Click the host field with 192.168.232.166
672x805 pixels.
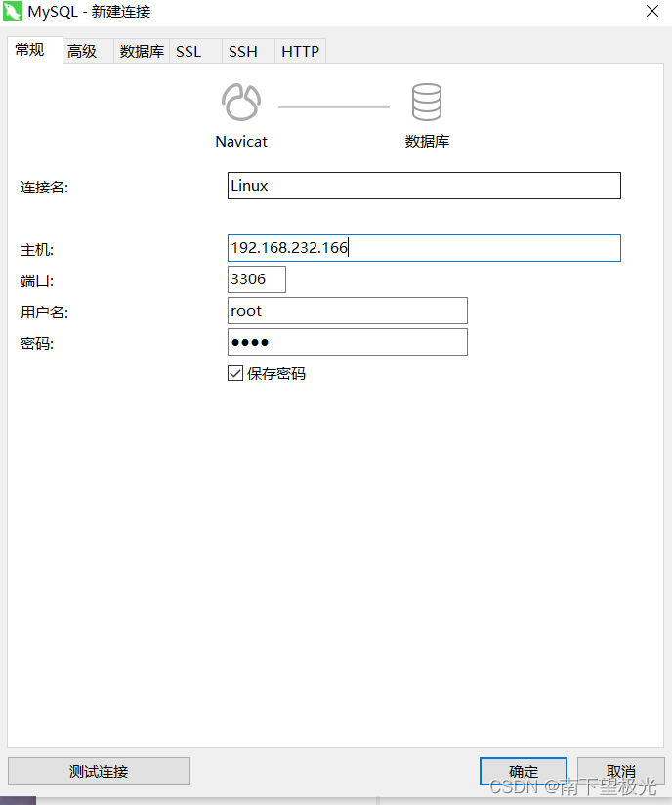point(424,248)
